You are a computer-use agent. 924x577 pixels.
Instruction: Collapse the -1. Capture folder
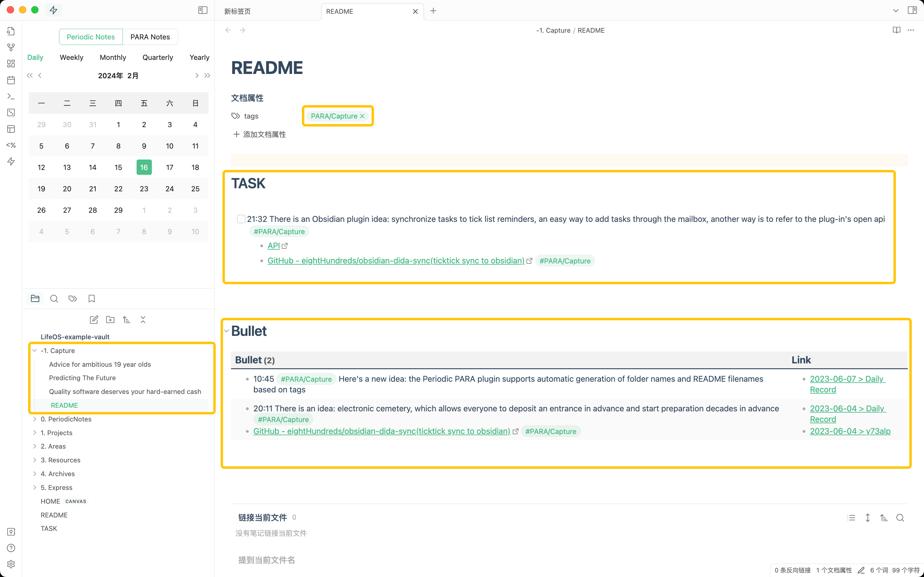coord(35,351)
